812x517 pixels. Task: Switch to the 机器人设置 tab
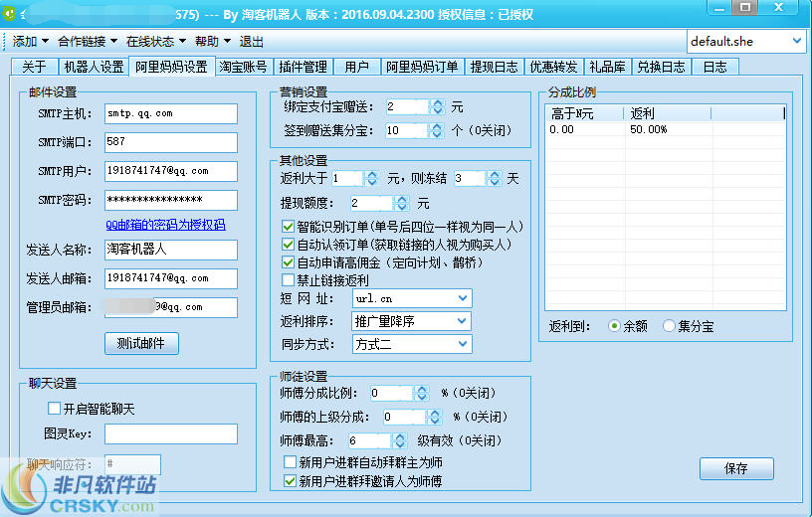tap(94, 67)
